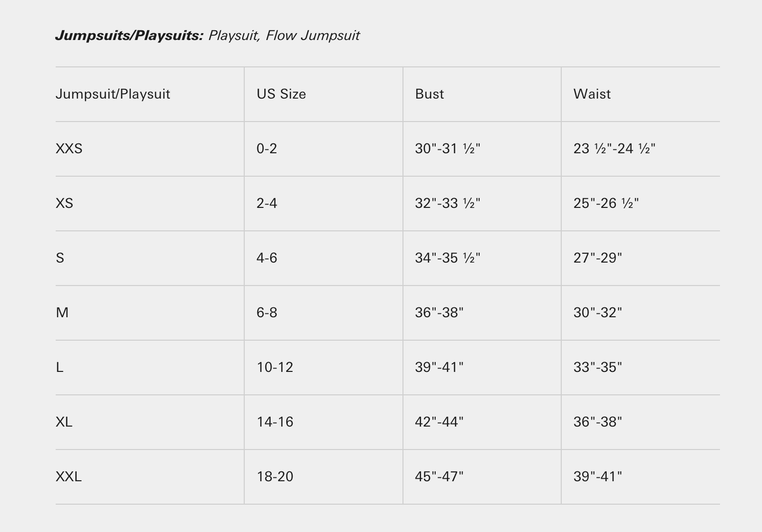Select the XXL size row label
This screenshot has width=762, height=532.
(x=68, y=477)
